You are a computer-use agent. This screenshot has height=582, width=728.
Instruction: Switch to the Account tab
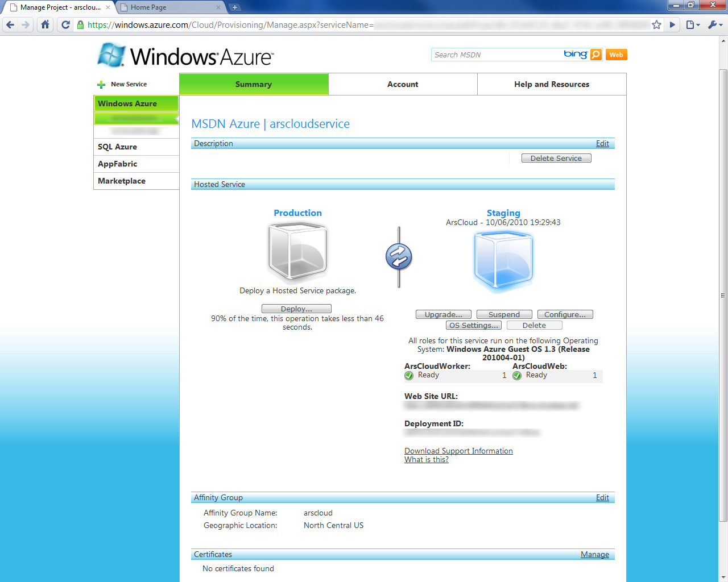click(403, 84)
